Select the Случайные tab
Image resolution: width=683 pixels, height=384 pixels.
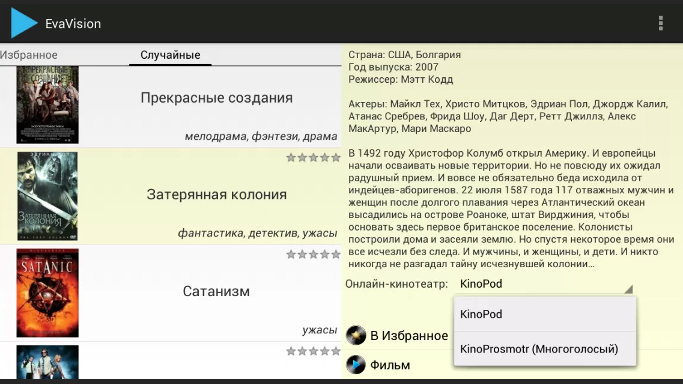[x=170, y=55]
